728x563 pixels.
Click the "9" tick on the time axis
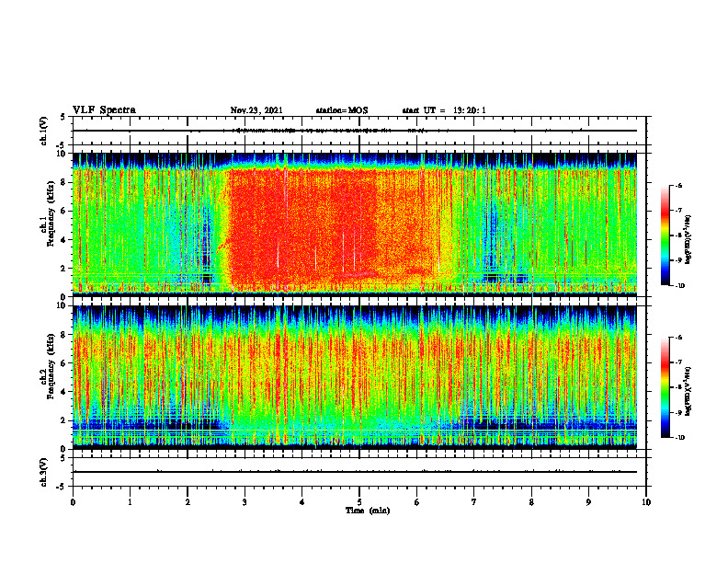click(x=588, y=502)
